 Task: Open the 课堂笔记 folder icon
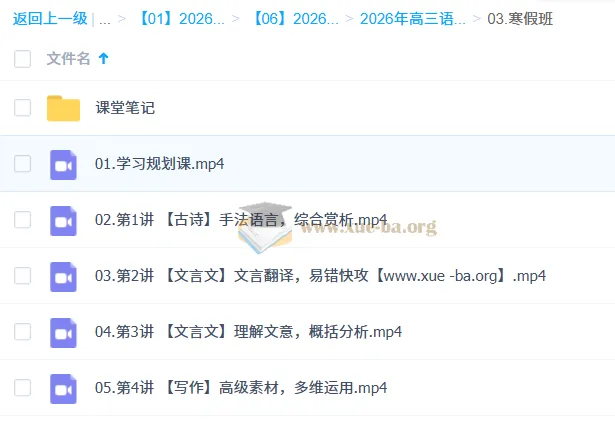[63, 108]
